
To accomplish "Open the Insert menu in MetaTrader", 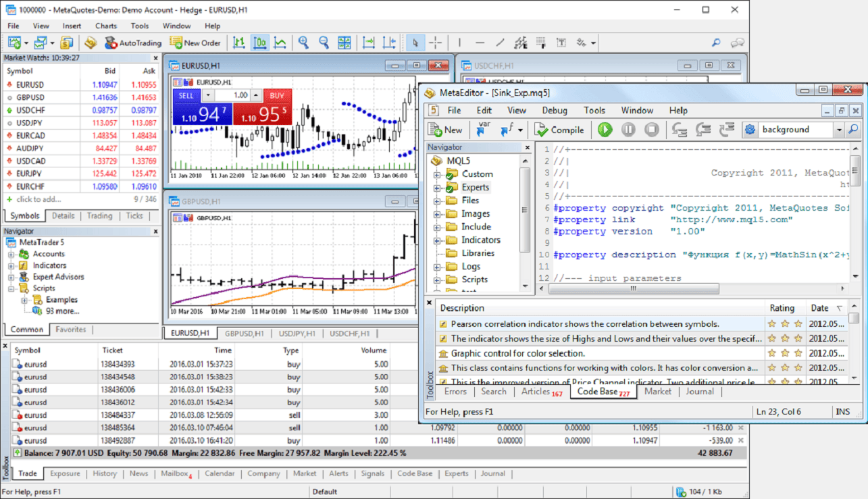I will click(x=72, y=26).
